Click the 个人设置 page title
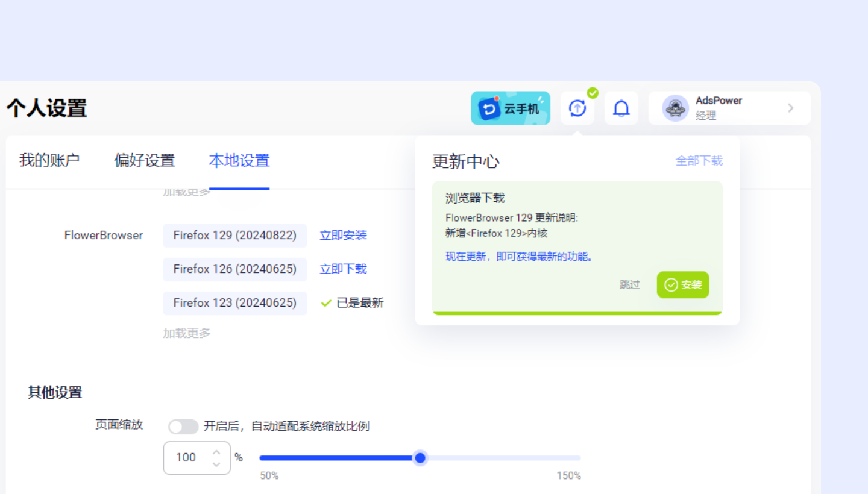Screen dimensions: 868x494 pos(47,108)
